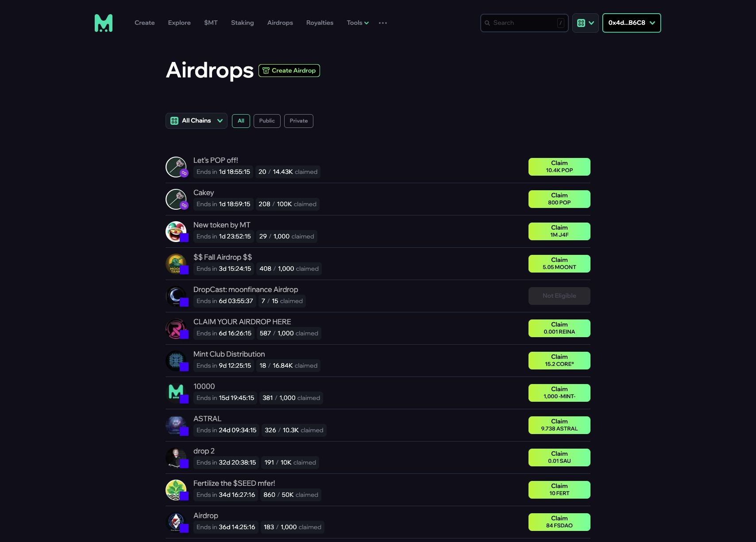
Task: Claim 1M J4F
Action: tap(559, 231)
